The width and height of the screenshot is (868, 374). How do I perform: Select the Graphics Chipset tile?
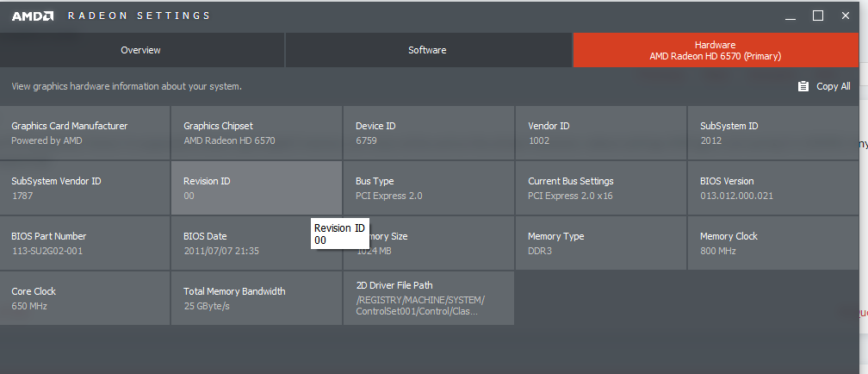(x=257, y=133)
